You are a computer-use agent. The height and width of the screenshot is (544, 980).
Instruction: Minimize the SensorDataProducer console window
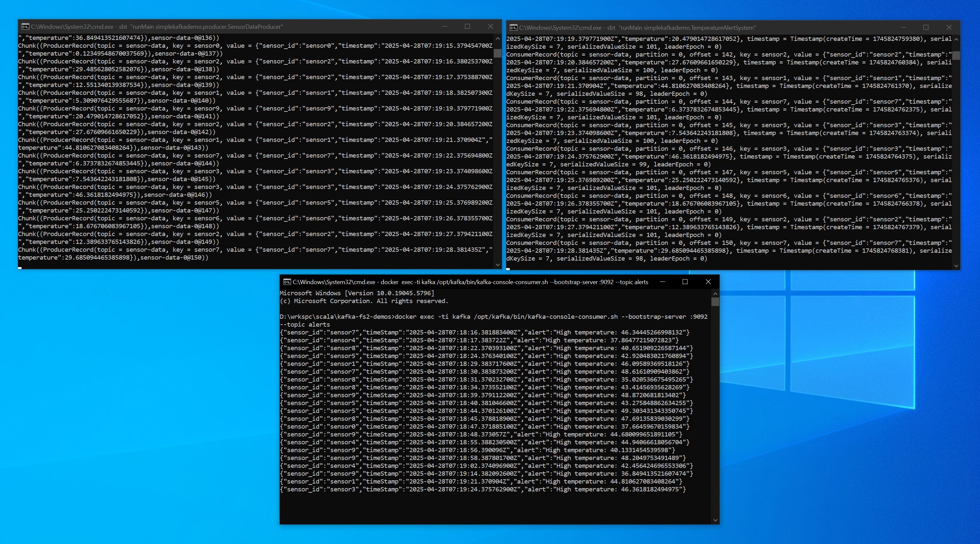click(444, 27)
